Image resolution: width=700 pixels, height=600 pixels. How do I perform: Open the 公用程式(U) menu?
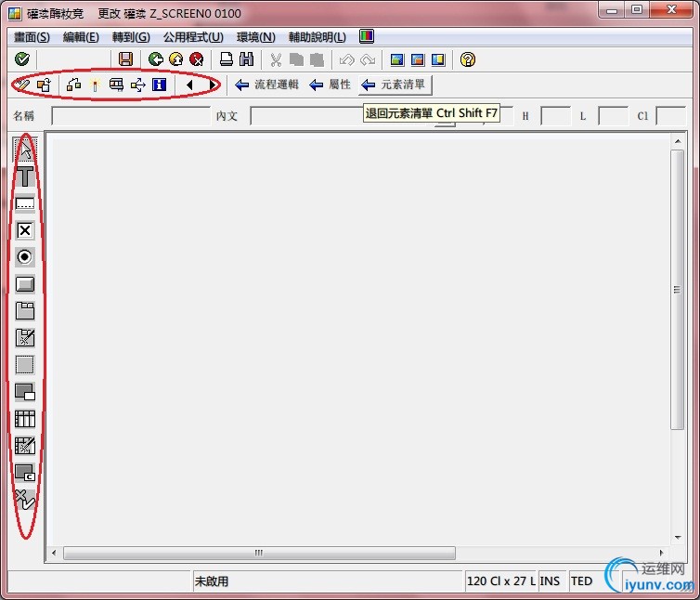coord(193,37)
